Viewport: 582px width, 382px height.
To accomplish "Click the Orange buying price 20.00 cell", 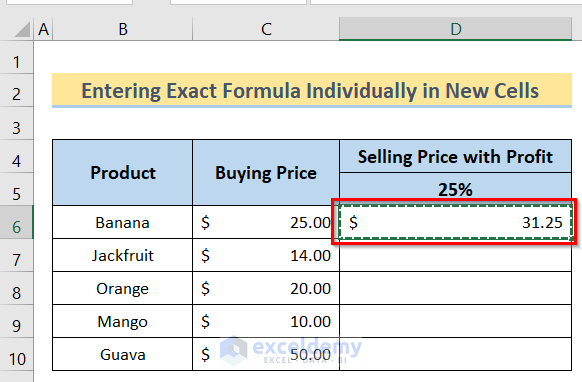I will tap(266, 288).
